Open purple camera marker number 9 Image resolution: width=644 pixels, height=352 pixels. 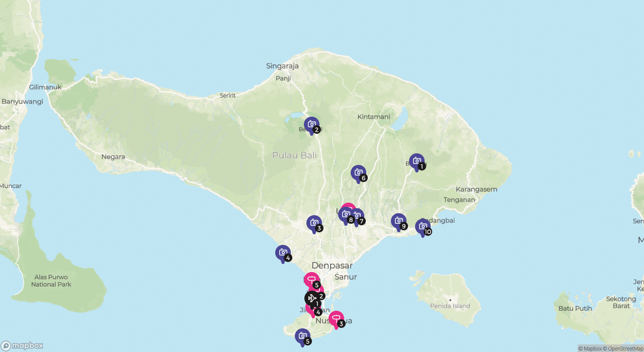398,221
